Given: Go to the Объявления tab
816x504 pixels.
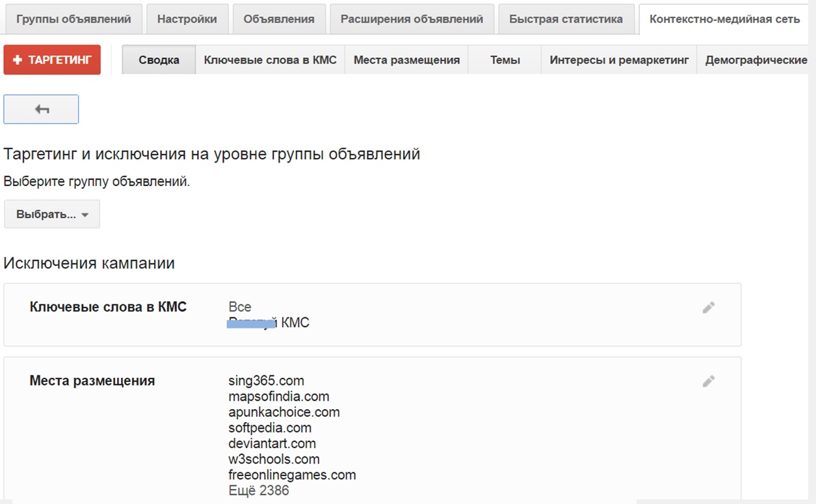Looking at the screenshot, I should pos(279,19).
